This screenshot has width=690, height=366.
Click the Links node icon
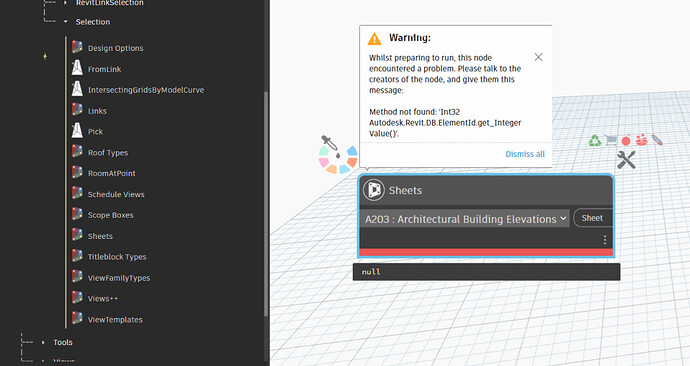point(77,110)
